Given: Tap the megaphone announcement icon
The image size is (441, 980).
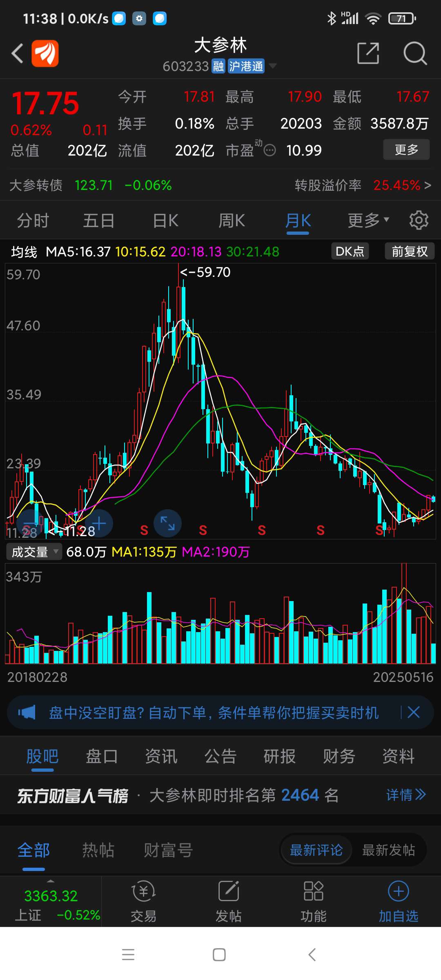Looking at the screenshot, I should tap(27, 713).
